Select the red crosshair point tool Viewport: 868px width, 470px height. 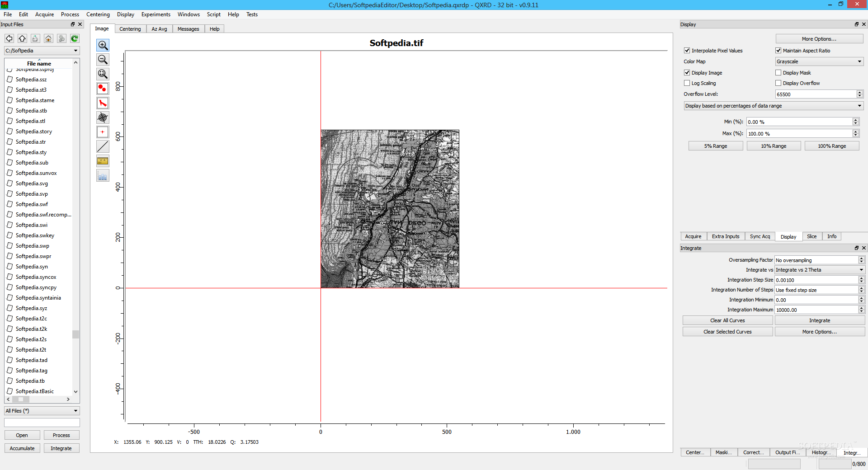(103, 132)
